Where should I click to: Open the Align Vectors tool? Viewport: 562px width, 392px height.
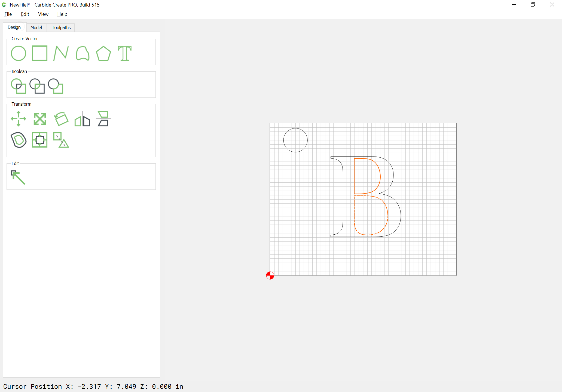[40, 140]
